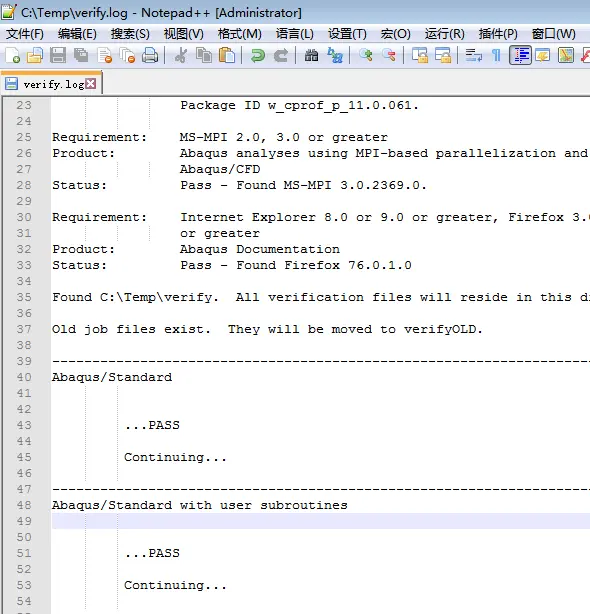The image size is (590, 614).
Task: Open the user defined language icon
Action: (x=543, y=56)
